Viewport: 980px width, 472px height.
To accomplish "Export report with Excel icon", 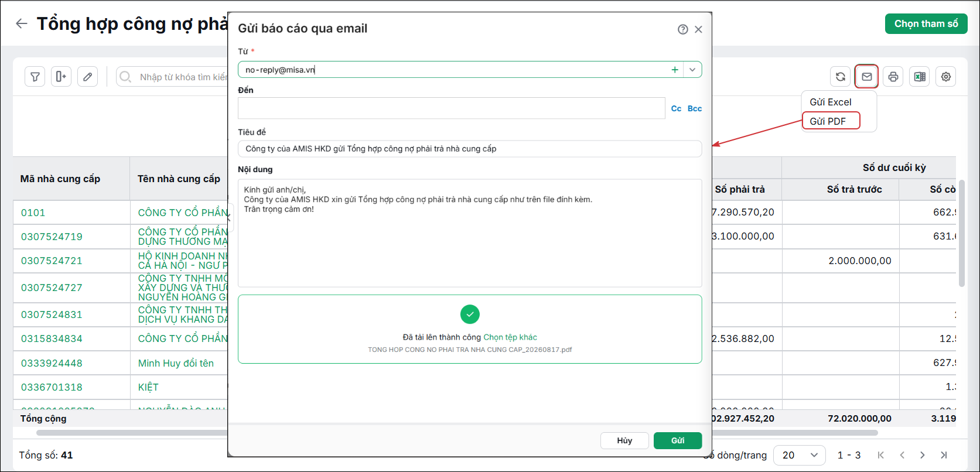I will coord(920,77).
